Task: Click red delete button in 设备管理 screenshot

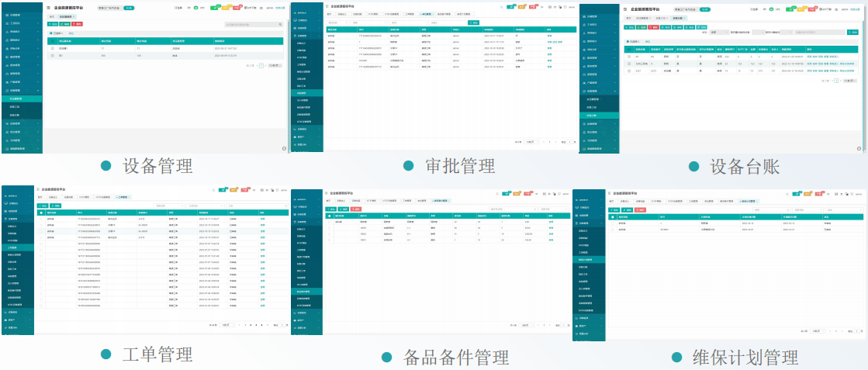Action: [77, 24]
